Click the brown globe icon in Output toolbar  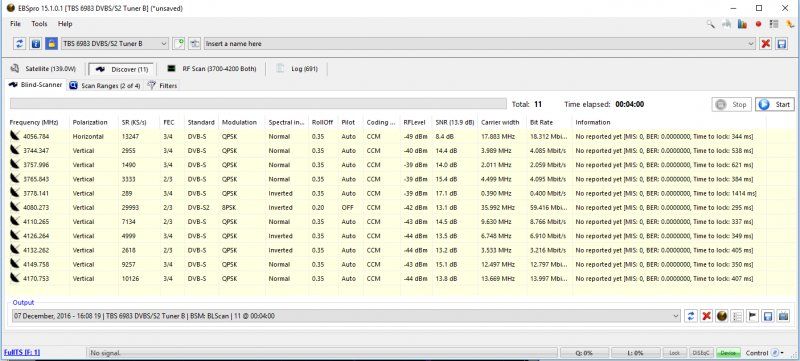[x=721, y=316]
